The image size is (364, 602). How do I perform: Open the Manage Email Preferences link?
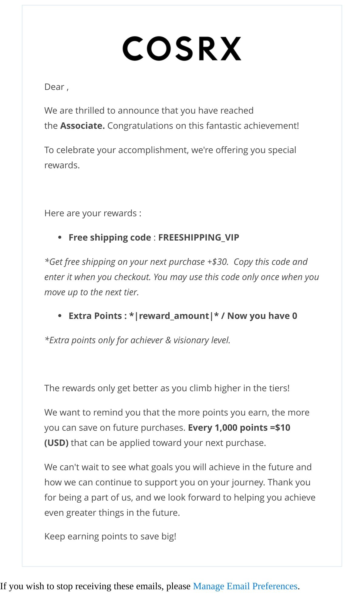[x=245, y=586]
